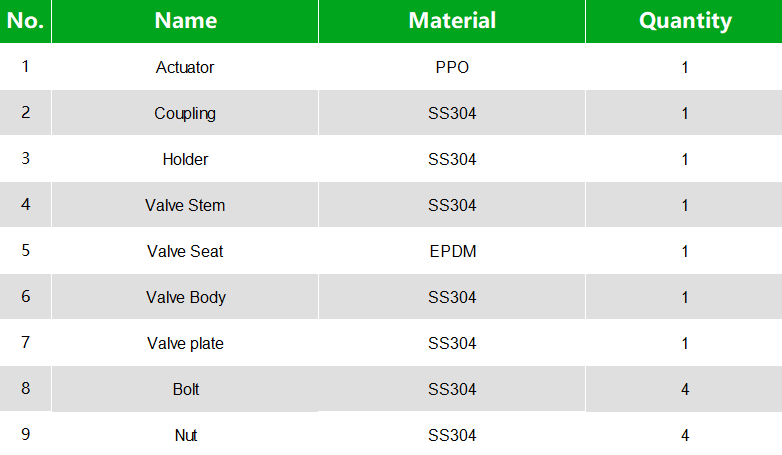Viewport: 782px width, 455px height.
Task: Select the 'PPO' material cell
Action: (x=452, y=68)
